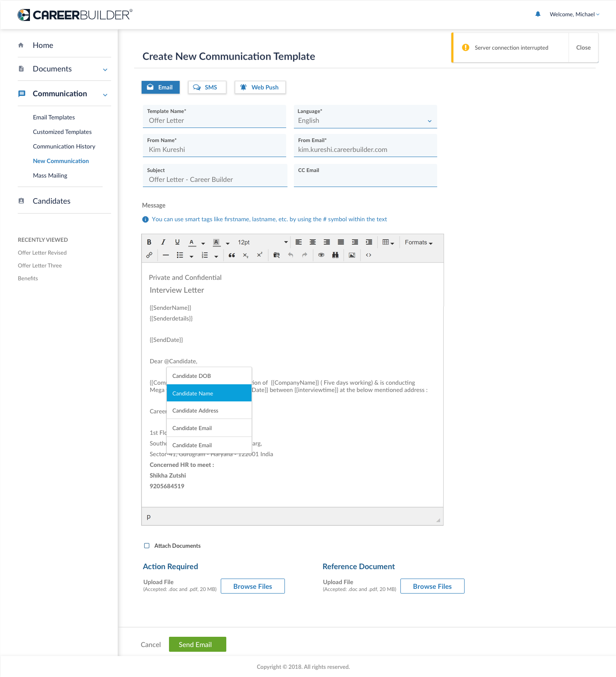Check the Attach Documents checkbox

147,546
